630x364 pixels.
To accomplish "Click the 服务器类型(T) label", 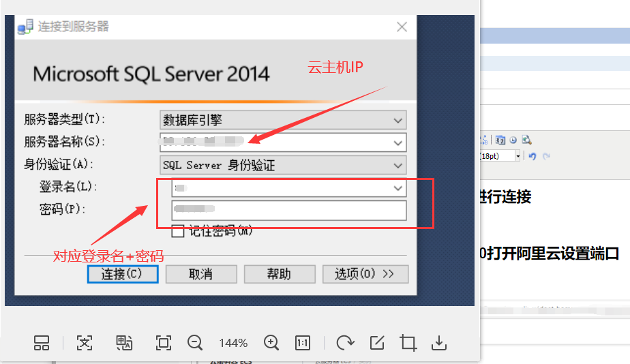I will tap(64, 119).
